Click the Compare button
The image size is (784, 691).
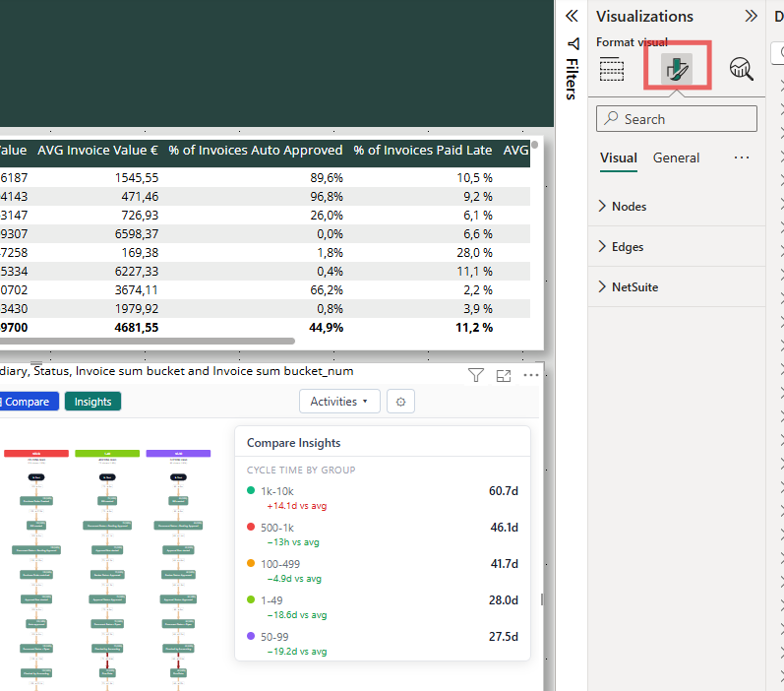[x=28, y=402]
